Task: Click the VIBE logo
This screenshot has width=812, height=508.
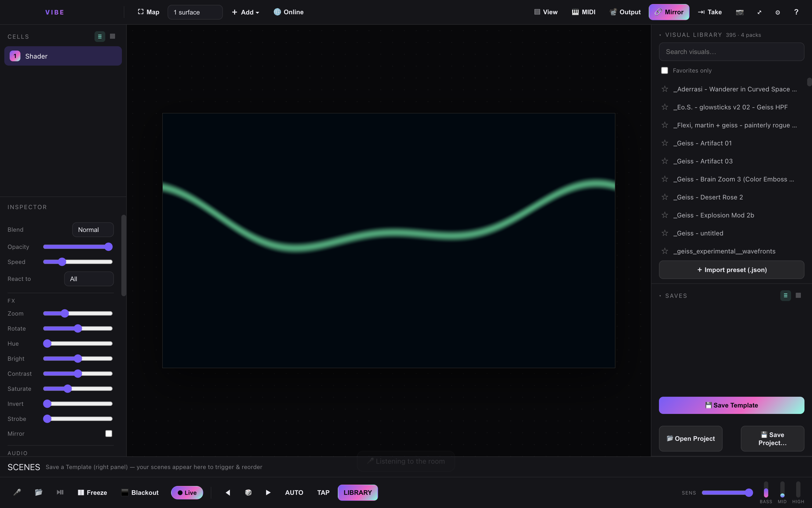Action: (x=55, y=12)
